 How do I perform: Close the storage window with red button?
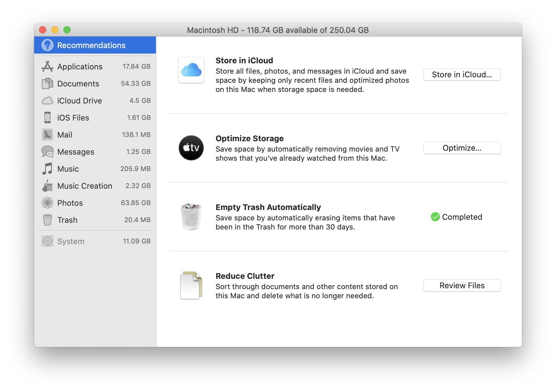tap(43, 30)
